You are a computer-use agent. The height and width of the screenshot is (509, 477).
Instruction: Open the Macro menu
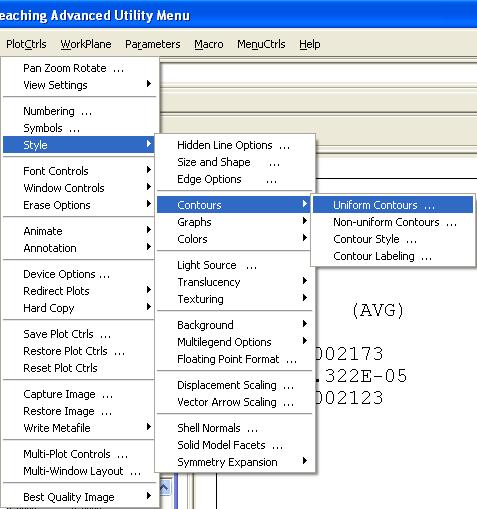click(x=209, y=44)
